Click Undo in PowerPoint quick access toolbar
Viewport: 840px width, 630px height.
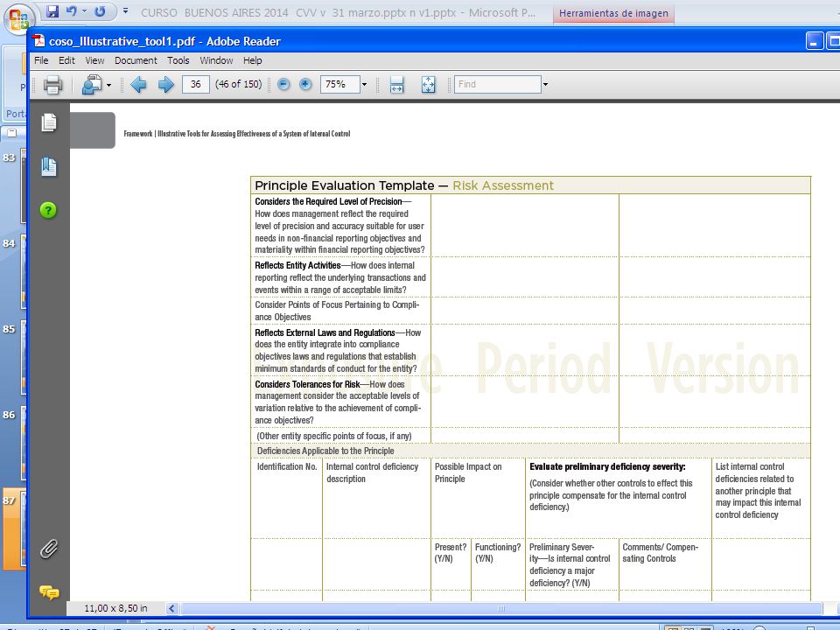click(71, 11)
